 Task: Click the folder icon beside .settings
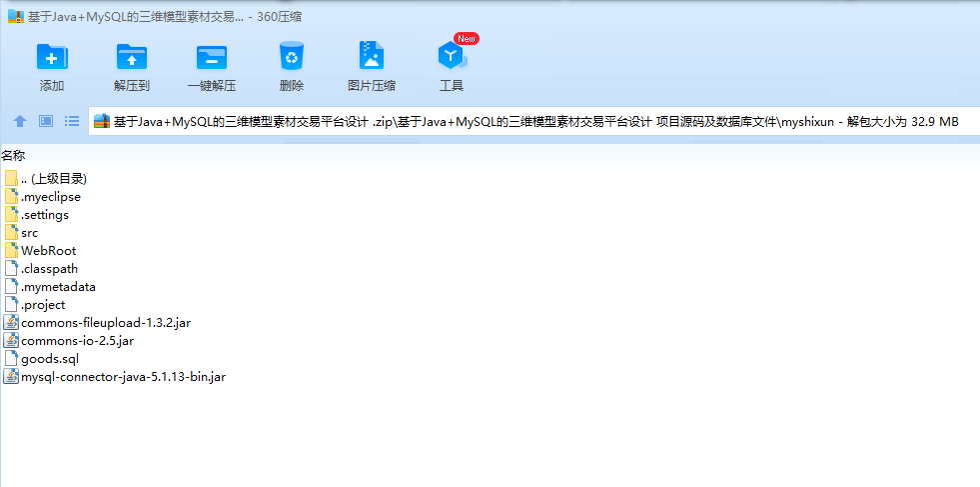(11, 215)
